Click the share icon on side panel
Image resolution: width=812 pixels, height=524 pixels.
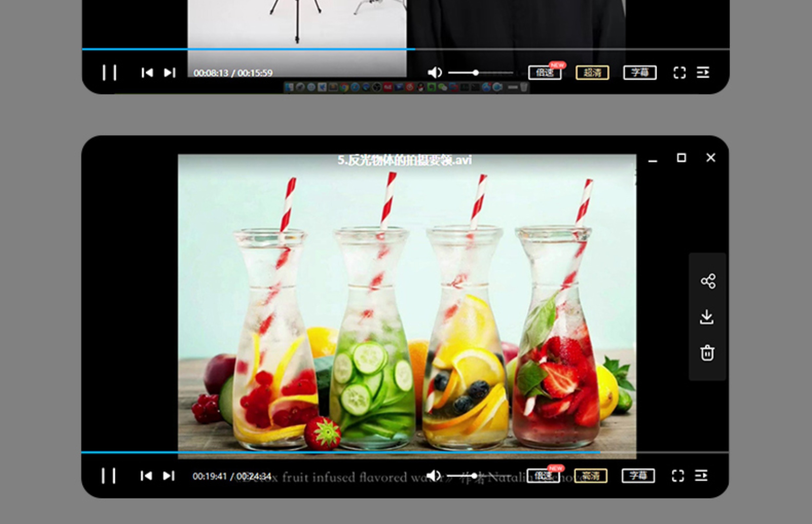(x=708, y=281)
